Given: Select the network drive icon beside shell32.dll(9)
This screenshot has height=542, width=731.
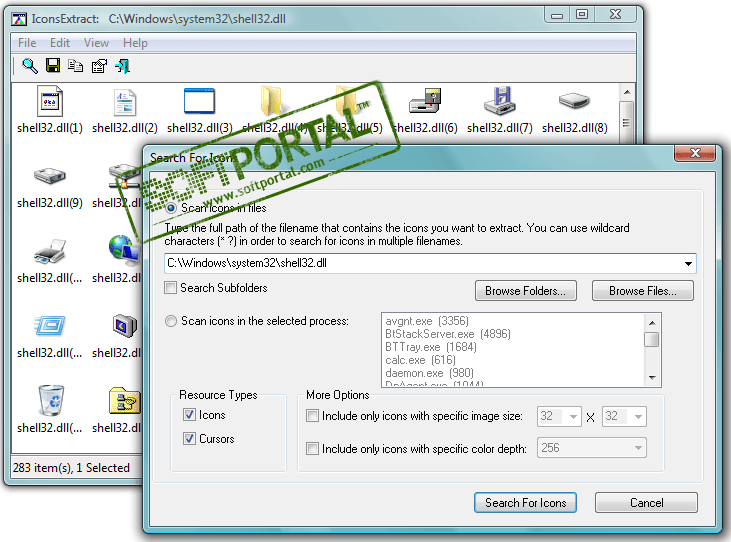Looking at the screenshot, I should (x=124, y=176).
